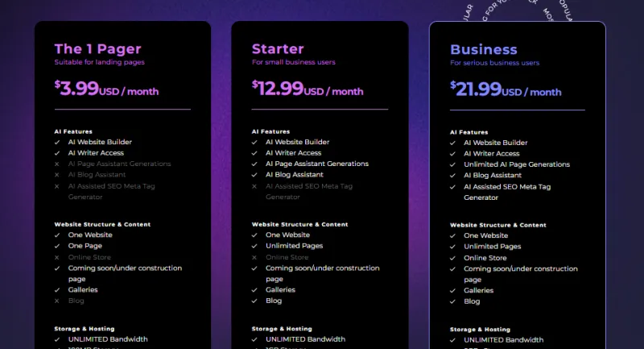Click the $12.99 USD / month price

click(x=307, y=89)
